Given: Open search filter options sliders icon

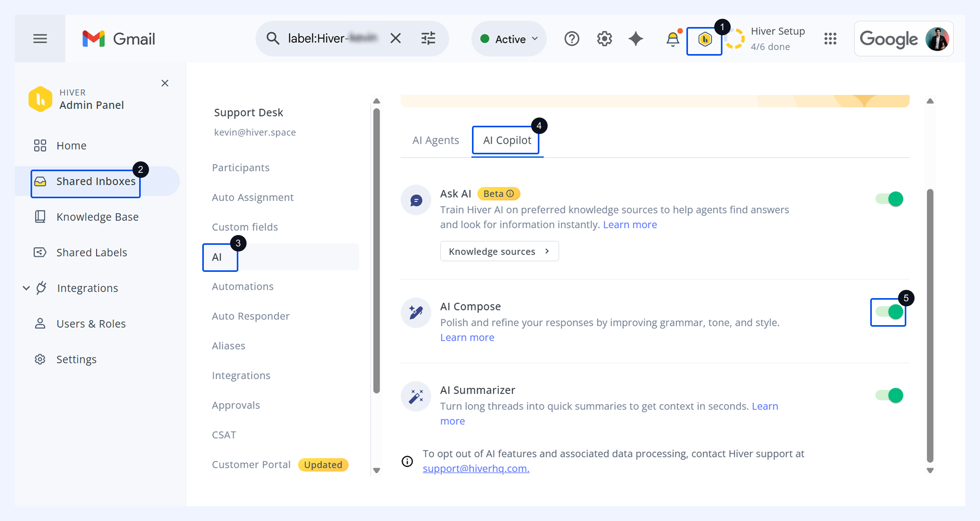Looking at the screenshot, I should point(428,38).
